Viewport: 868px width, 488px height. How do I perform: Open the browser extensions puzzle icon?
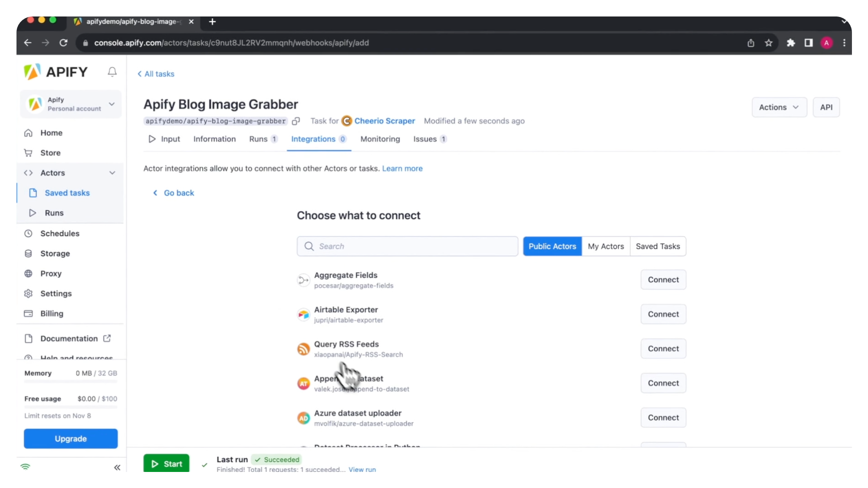coord(791,43)
